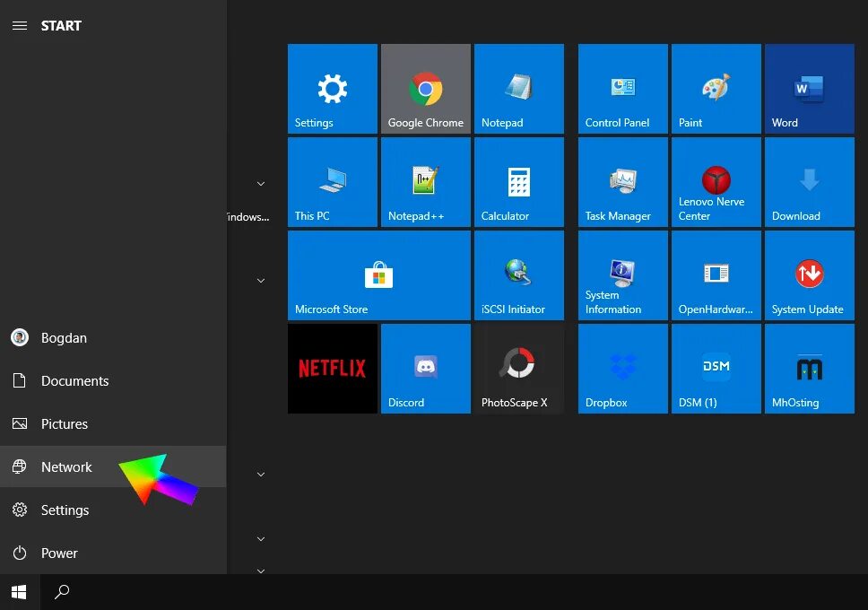Open the Bogdan user account

[113, 337]
